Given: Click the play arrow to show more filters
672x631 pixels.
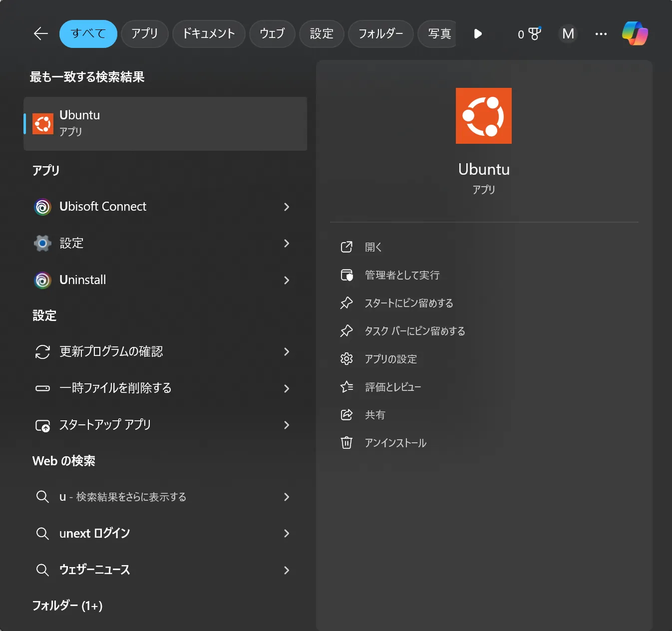Looking at the screenshot, I should pos(478,34).
